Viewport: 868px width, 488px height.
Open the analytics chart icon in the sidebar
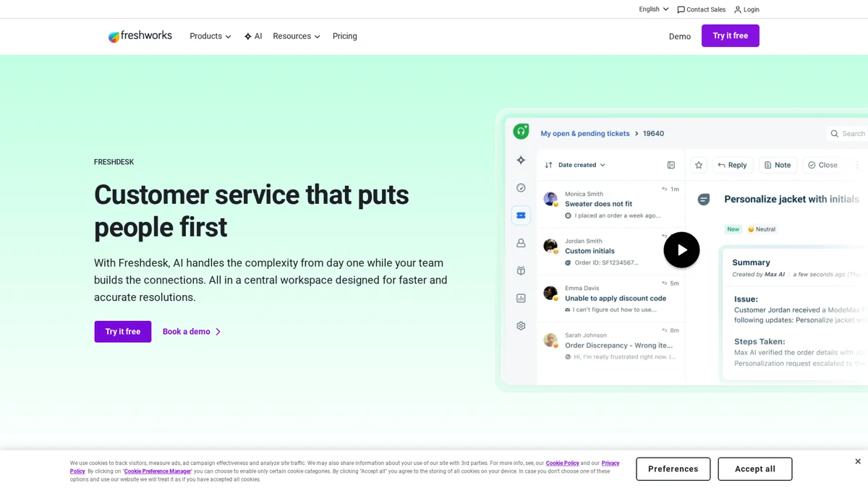[521, 298]
